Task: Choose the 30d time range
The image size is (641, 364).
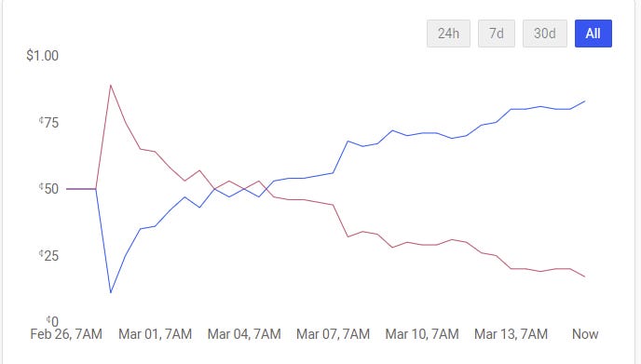Action: coord(544,34)
